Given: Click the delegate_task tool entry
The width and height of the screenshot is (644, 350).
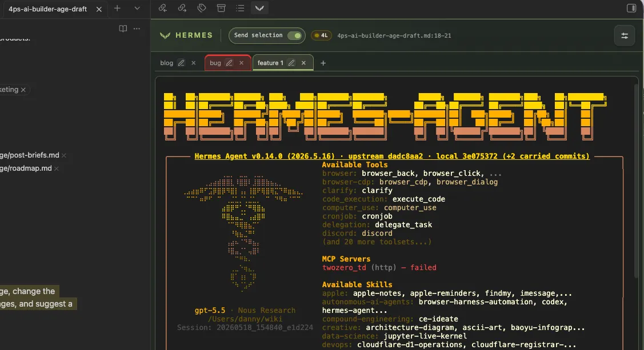Looking at the screenshot, I should [x=403, y=224].
